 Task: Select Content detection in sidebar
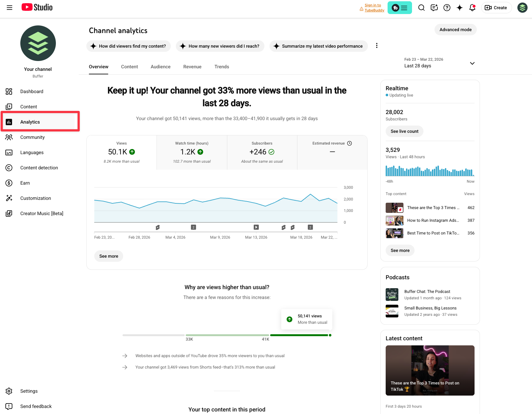[39, 167]
